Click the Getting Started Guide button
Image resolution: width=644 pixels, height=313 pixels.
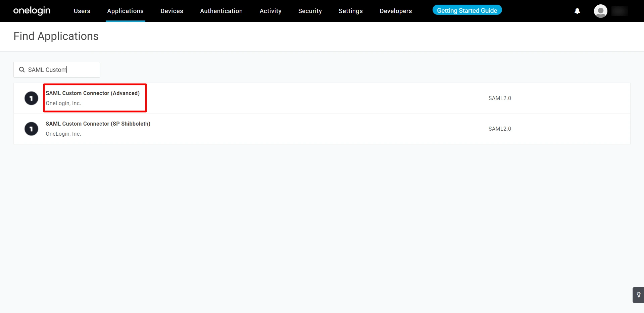pos(467,10)
